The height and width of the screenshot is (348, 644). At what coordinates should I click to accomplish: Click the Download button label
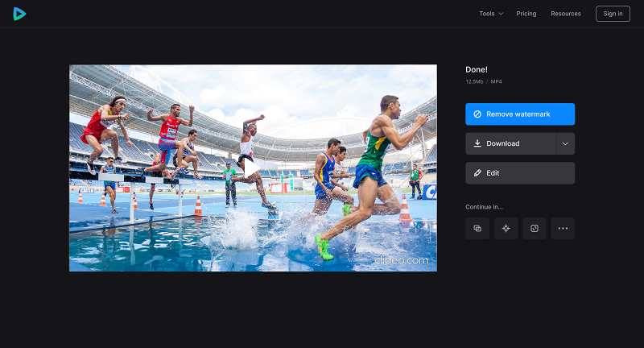(502, 143)
